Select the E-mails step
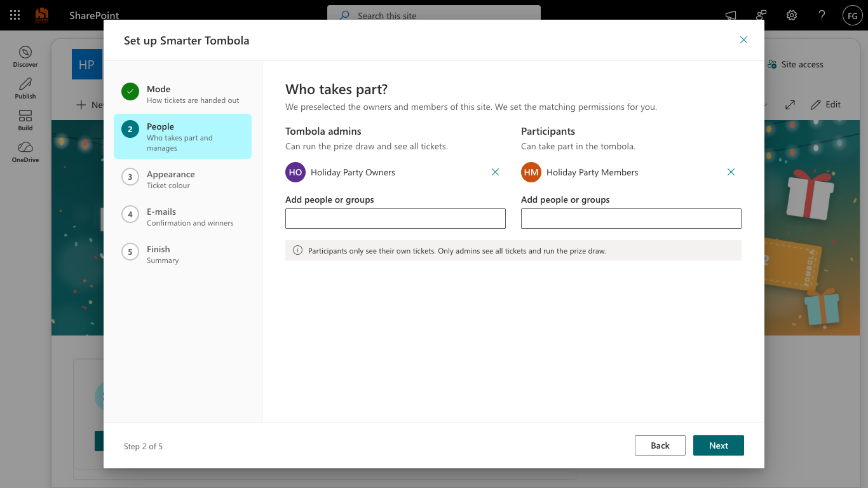Screen dimensions: 868x488 click(183, 217)
